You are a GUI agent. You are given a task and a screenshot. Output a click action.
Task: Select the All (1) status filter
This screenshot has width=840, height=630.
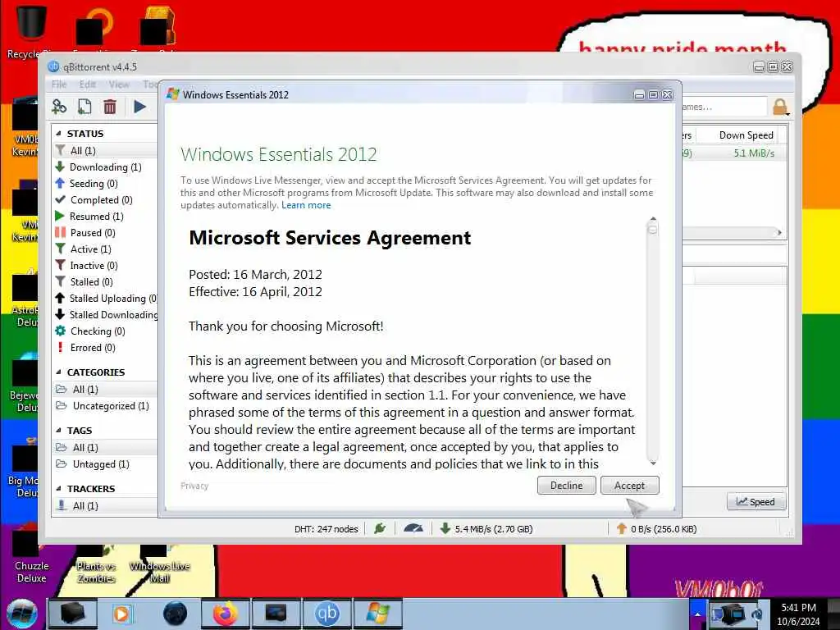pyautogui.click(x=106, y=151)
